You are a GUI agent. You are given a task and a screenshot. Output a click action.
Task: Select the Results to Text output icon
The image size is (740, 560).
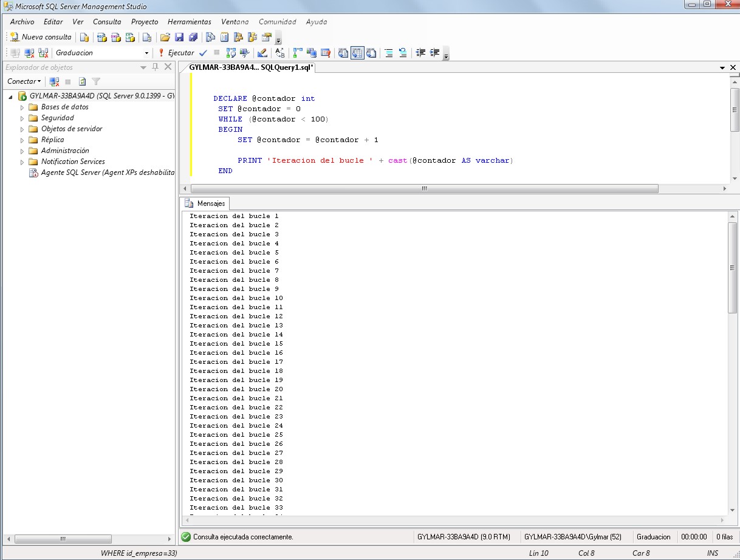344,53
